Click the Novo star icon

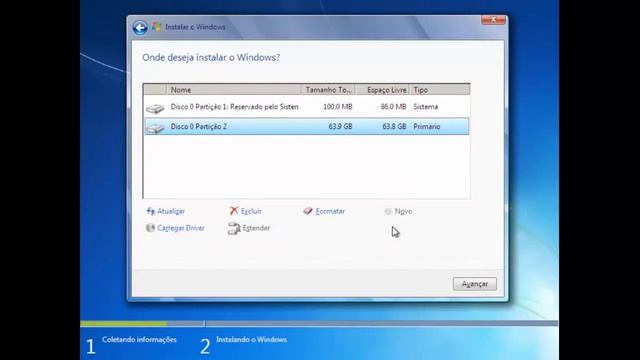388,211
